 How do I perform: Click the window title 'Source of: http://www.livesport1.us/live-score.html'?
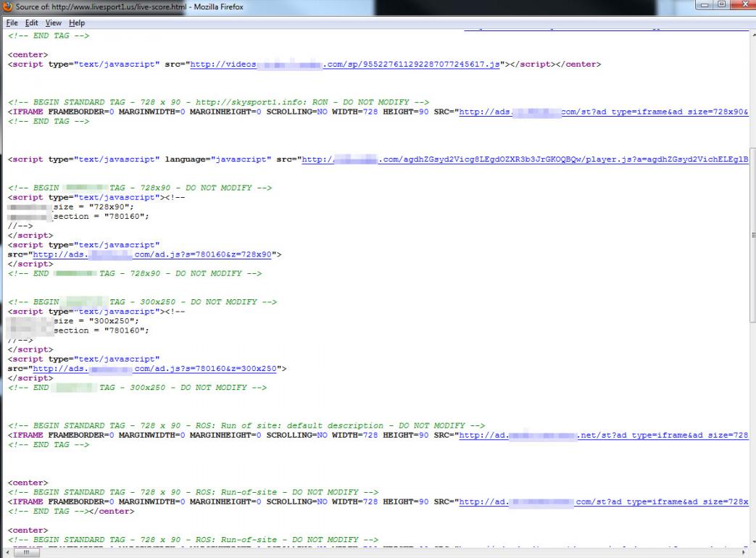click(x=101, y=7)
